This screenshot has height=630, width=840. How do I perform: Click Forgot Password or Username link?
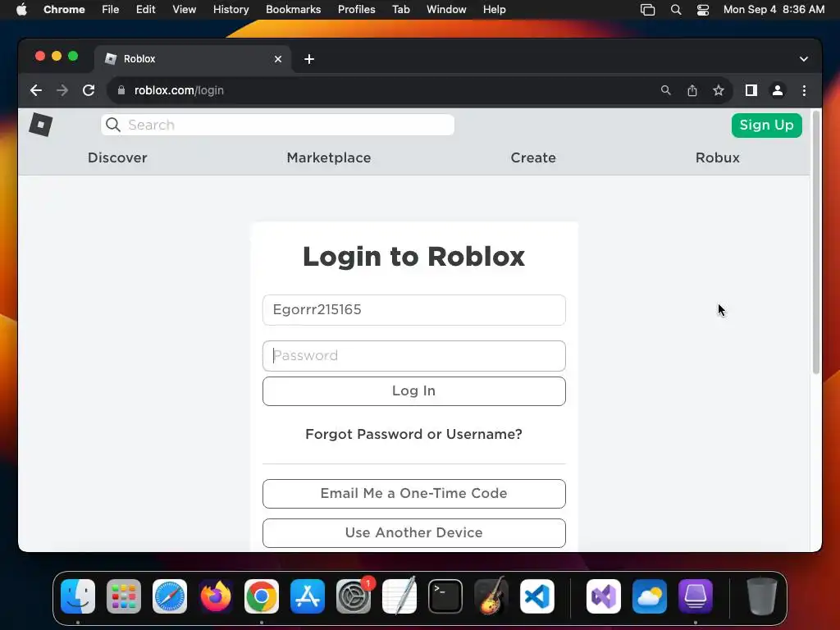click(x=413, y=434)
